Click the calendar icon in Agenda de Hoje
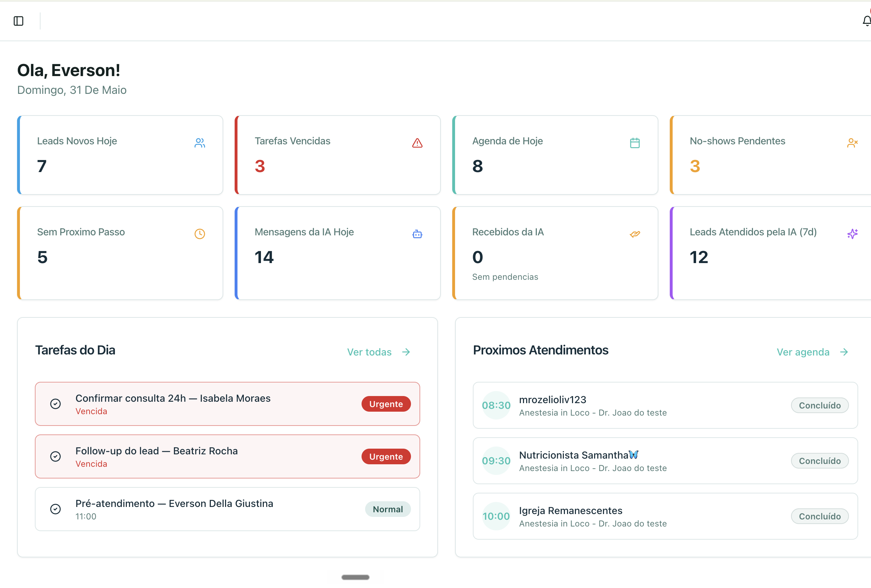The image size is (871, 588). point(635,143)
